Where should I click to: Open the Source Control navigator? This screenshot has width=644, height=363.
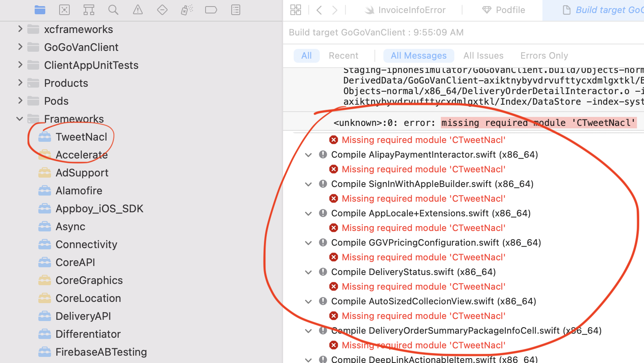point(64,10)
